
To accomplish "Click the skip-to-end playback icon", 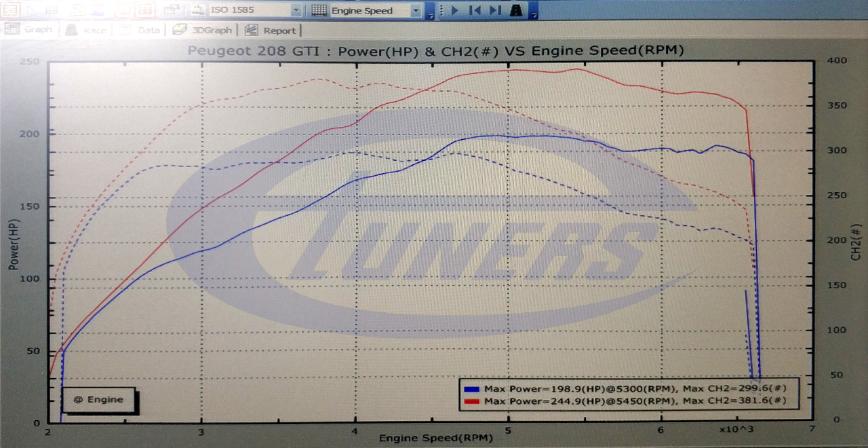I will 495,10.
